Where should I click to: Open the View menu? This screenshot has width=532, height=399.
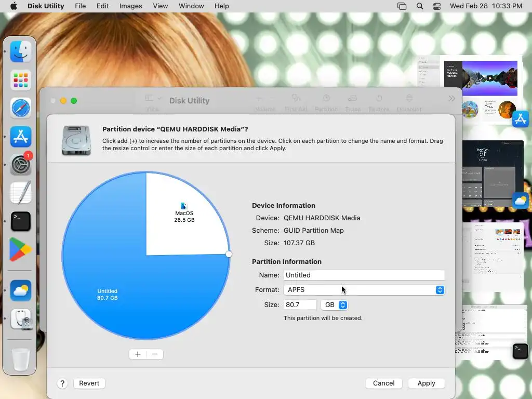[x=160, y=6]
